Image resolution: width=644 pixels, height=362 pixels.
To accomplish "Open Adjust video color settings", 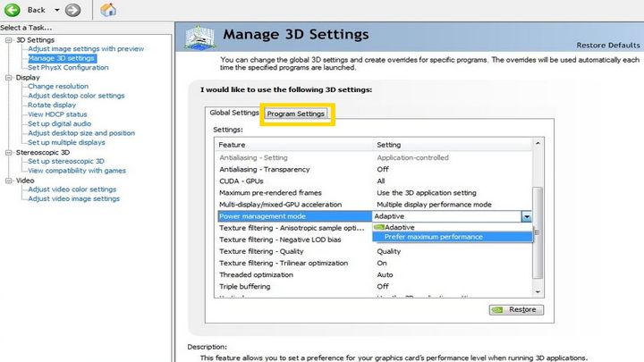I will (x=72, y=189).
